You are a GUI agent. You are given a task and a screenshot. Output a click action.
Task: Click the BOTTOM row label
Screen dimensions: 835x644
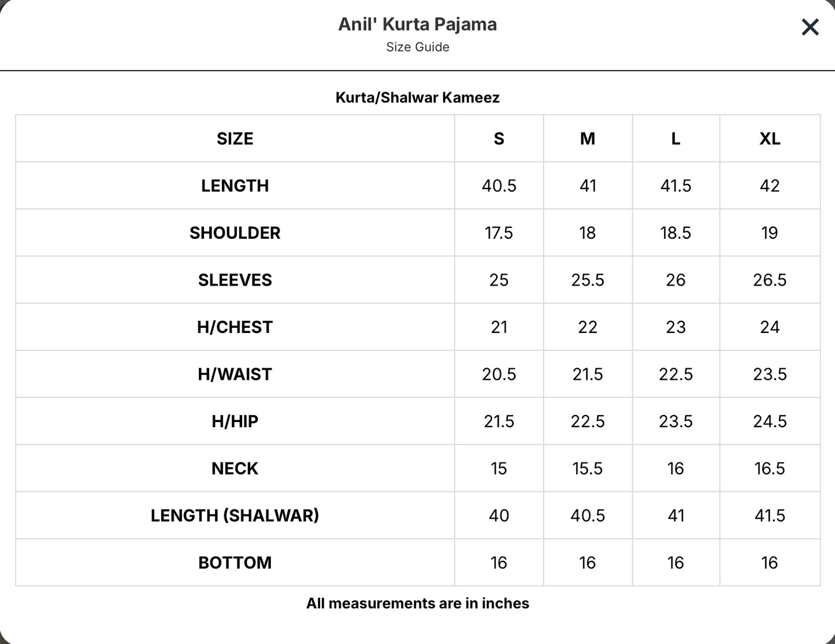pos(235,562)
